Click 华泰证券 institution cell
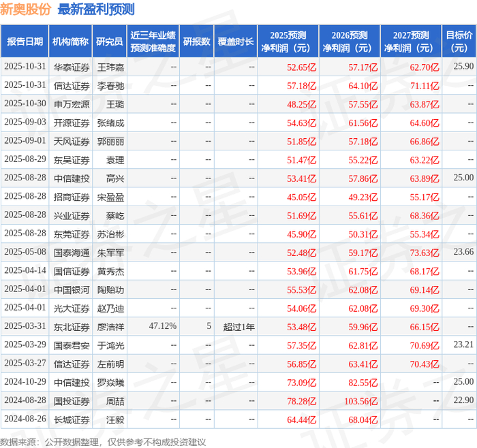This screenshot has height=448, width=477. [x=72, y=67]
